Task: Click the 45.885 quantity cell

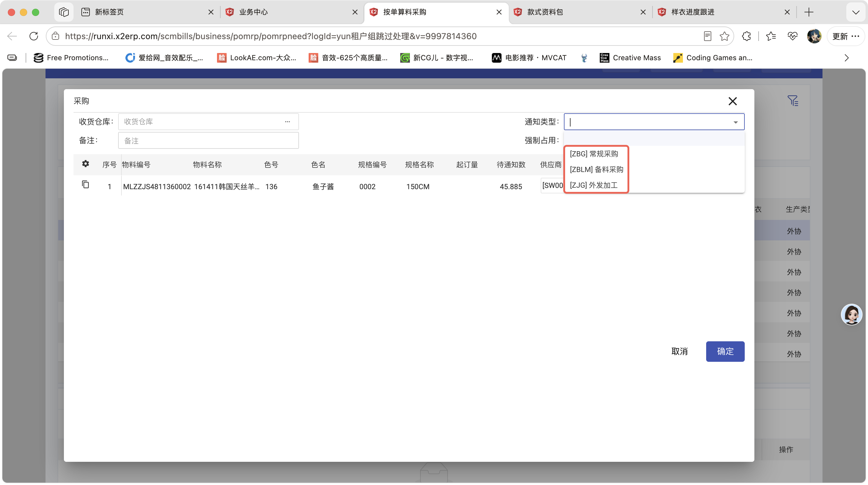Action: [511, 186]
